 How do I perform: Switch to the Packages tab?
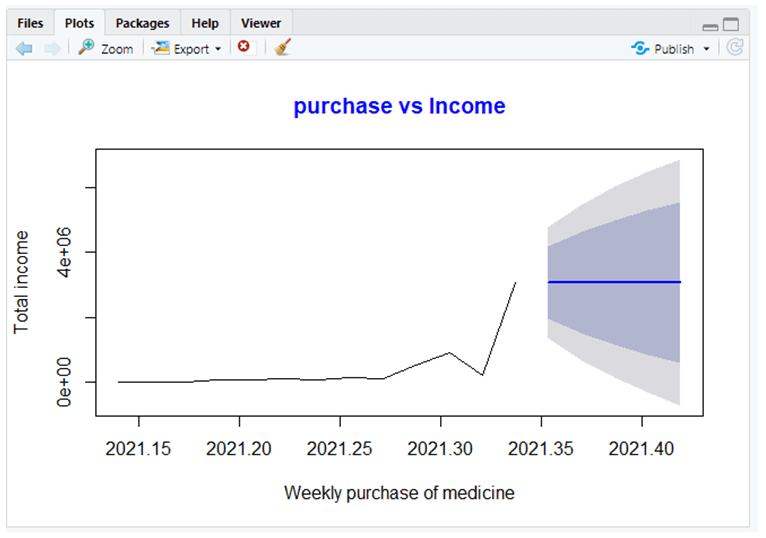(x=142, y=23)
